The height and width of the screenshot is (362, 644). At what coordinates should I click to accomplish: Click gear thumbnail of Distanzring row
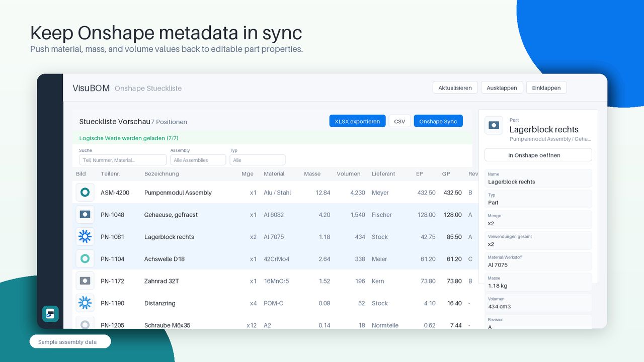click(x=85, y=303)
